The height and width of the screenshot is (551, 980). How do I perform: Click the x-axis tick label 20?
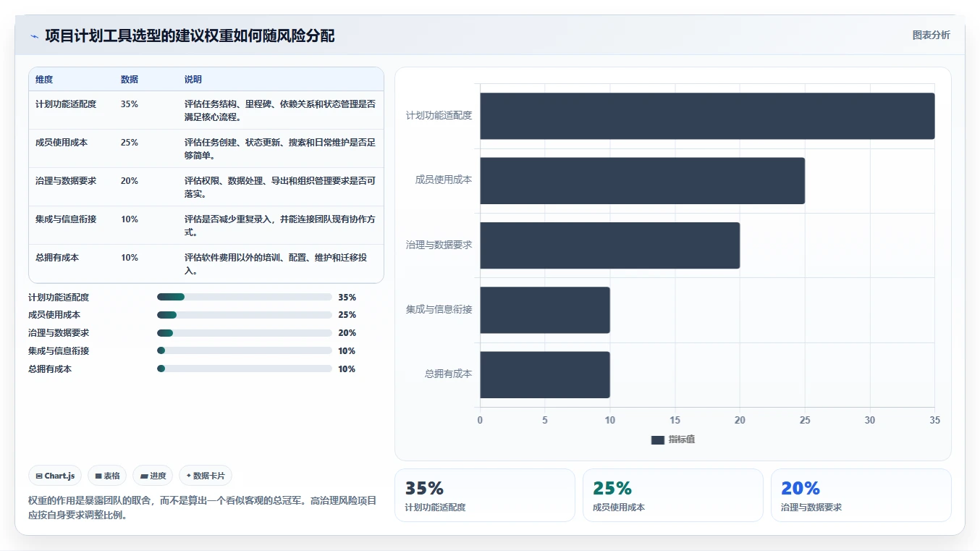740,420
